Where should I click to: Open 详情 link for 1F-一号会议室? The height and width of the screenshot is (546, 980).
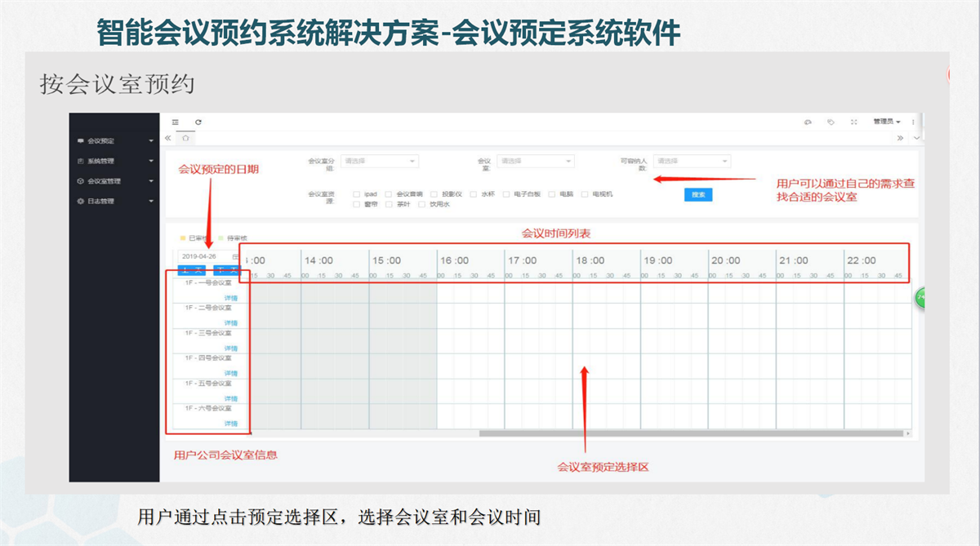pos(231,299)
